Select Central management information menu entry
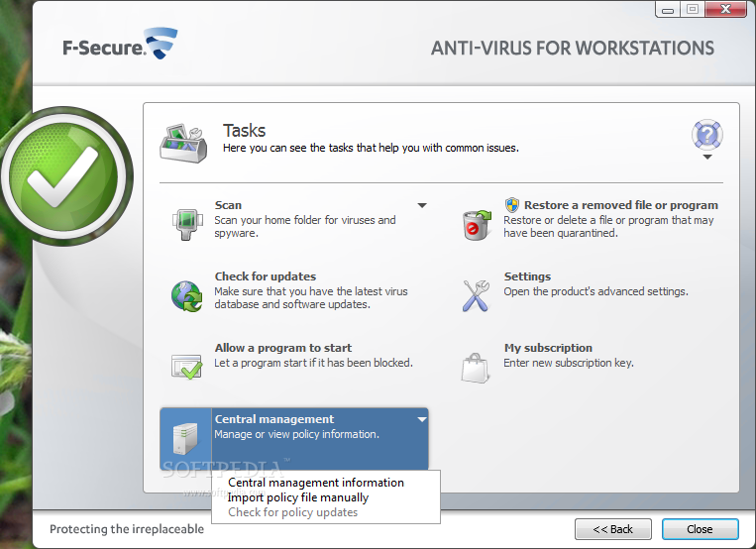756x549 pixels. click(316, 483)
